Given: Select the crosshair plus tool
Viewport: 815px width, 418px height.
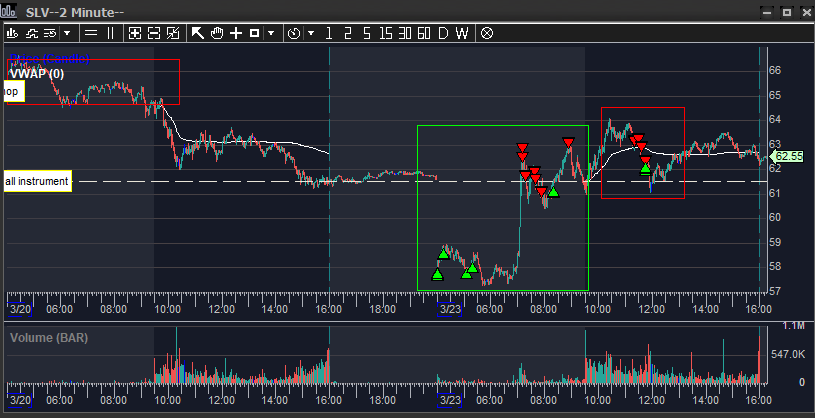Looking at the screenshot, I should pos(236,33).
